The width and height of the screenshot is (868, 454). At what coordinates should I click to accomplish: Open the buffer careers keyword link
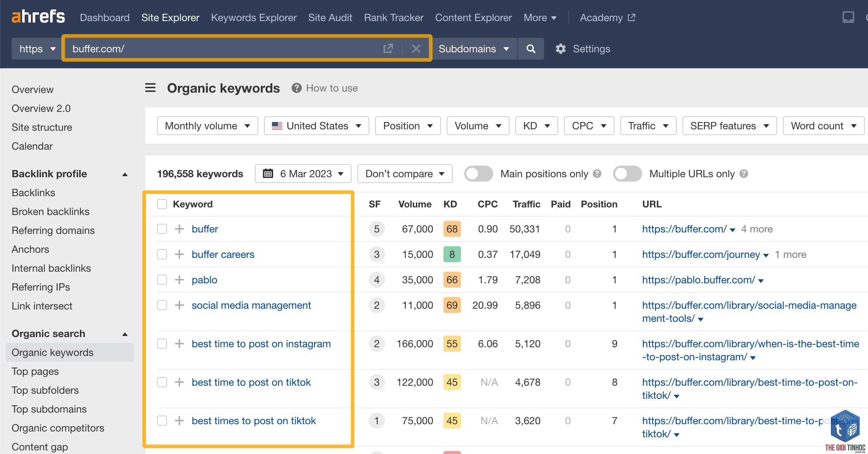pyautogui.click(x=223, y=254)
